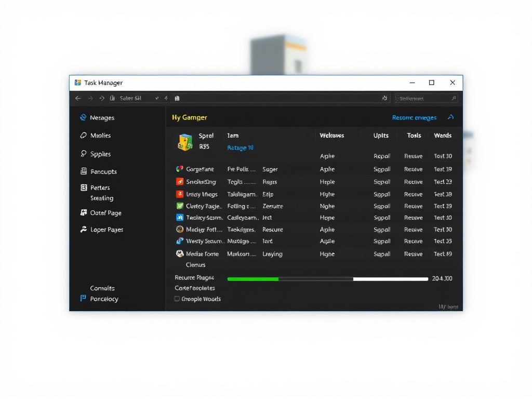This screenshot has height=399, width=532.
Task: Enable the Eneaple Wouds checkbox
Action: coord(177,299)
